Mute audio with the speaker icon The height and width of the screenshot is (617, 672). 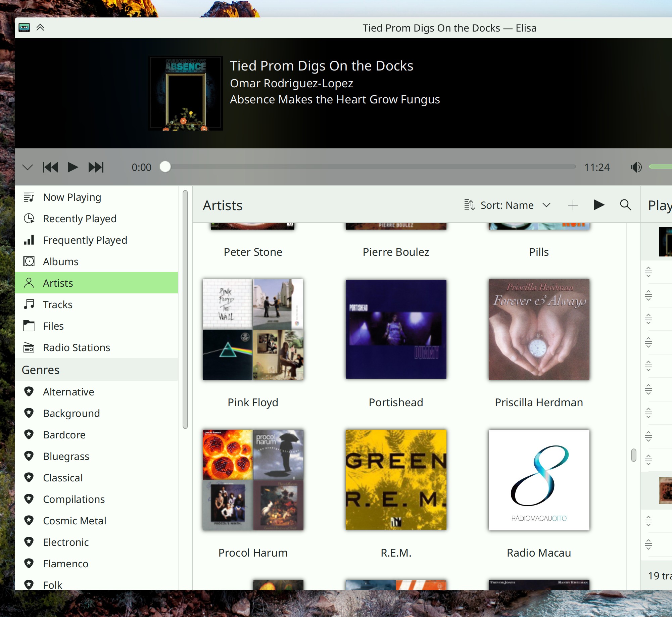(636, 167)
